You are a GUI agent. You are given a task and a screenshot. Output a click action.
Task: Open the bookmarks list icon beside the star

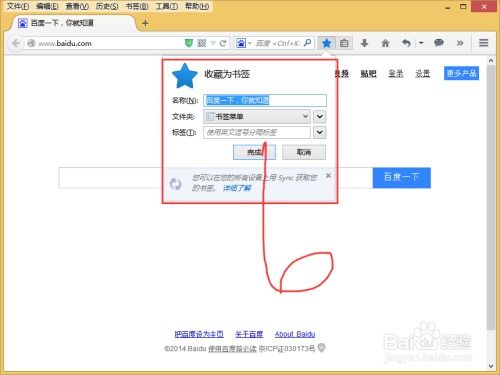click(x=344, y=43)
